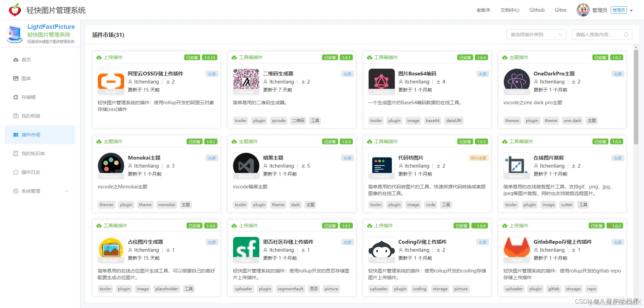The width and height of the screenshot is (644, 308).
Task: Open the Gitee link
Action: 560,10
